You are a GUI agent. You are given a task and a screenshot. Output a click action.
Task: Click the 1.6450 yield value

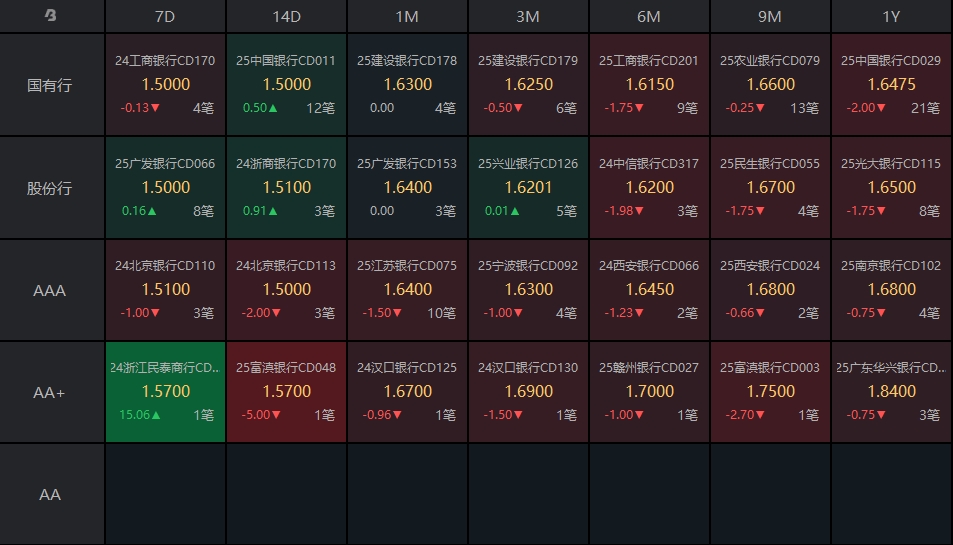pos(649,289)
